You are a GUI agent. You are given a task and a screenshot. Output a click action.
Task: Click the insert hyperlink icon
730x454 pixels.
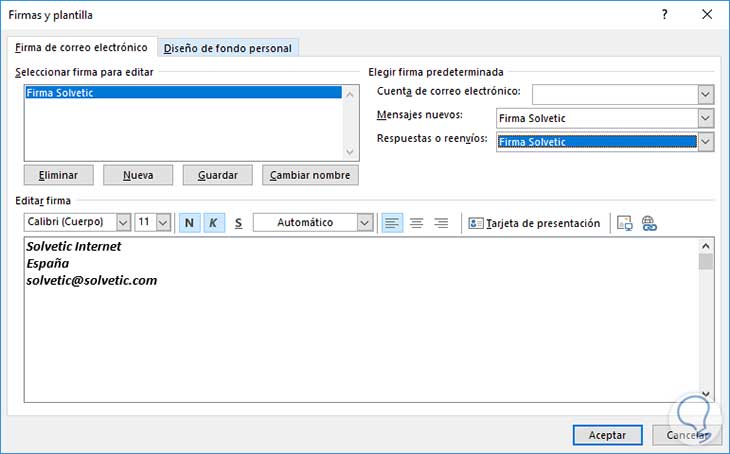coord(648,223)
